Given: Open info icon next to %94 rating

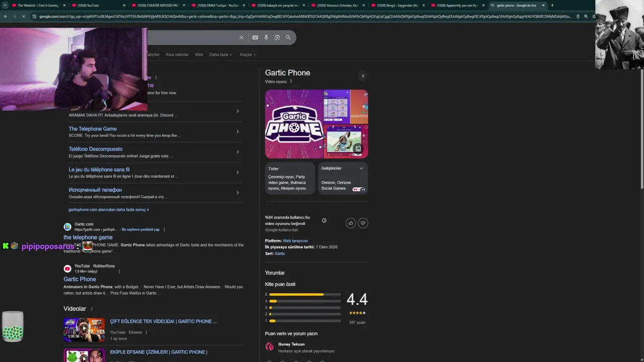Looking at the screenshot, I should pos(324,220).
